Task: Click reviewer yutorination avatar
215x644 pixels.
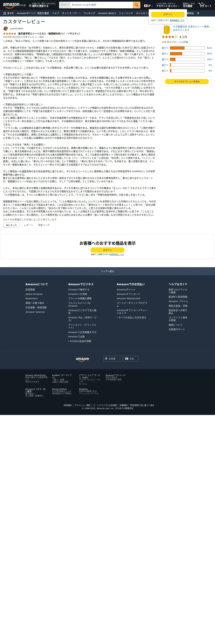Action: coord(6,28)
